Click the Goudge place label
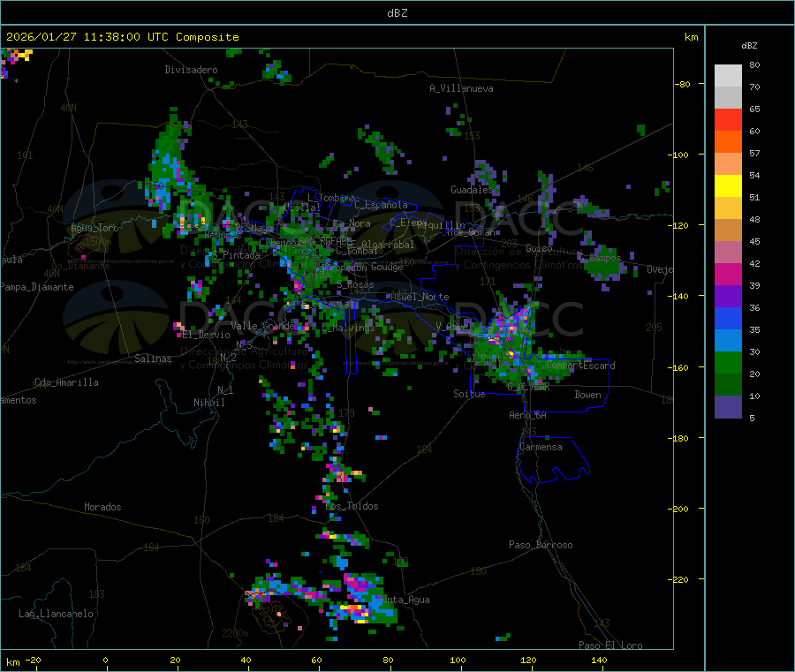 click(387, 267)
